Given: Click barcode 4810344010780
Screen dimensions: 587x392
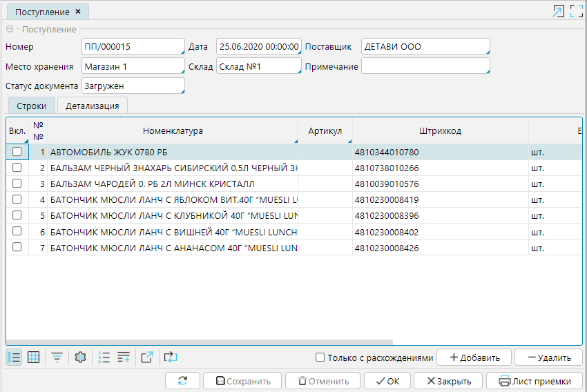Looking at the screenshot, I should (x=387, y=153).
